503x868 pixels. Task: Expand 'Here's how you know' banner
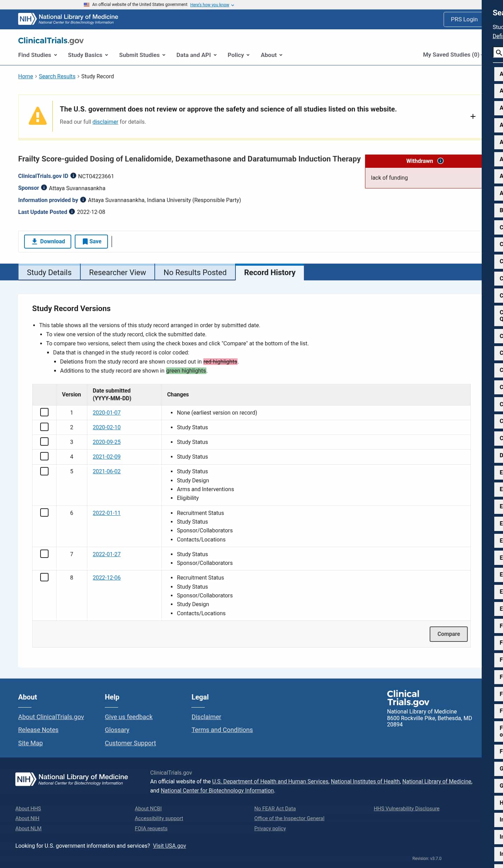[212, 5]
